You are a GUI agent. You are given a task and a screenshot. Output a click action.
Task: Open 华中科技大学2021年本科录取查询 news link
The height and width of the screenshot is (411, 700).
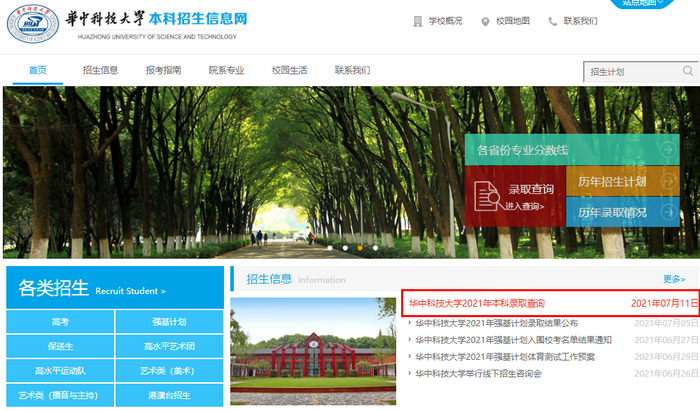(x=477, y=303)
